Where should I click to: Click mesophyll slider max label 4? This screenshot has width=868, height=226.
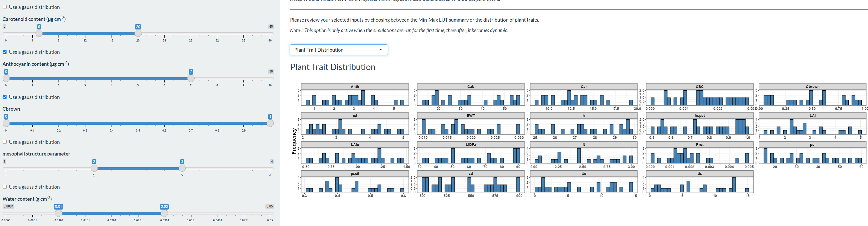click(272, 161)
